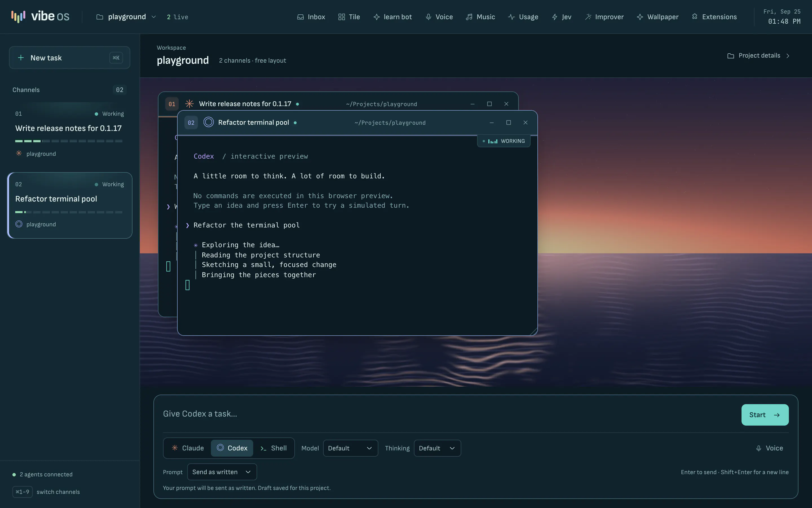
Task: Open the playground project dropdown chevron
Action: [153, 17]
